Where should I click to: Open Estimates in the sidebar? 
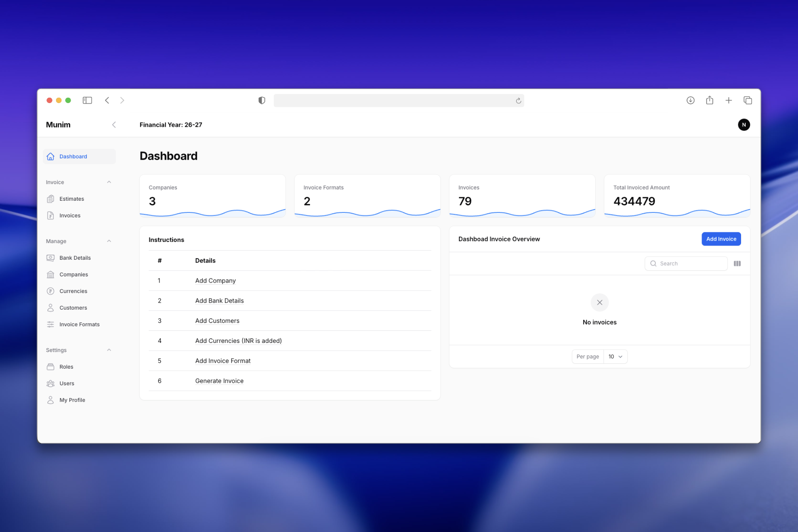tap(79, 199)
